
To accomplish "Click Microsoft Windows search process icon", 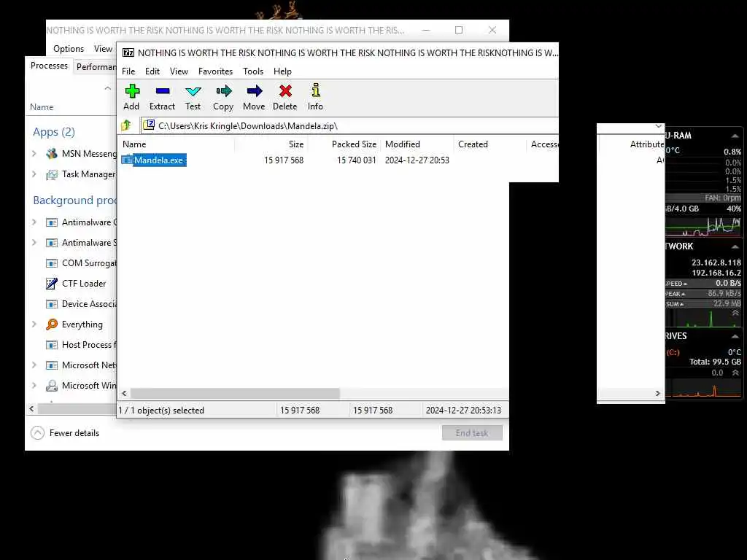I will 52,385.
